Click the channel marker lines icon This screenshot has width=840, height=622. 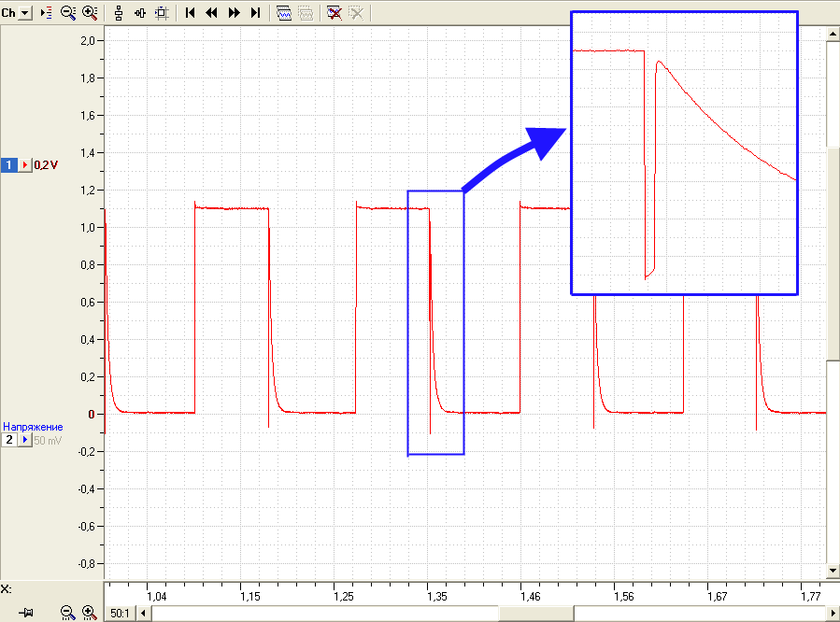47,13
